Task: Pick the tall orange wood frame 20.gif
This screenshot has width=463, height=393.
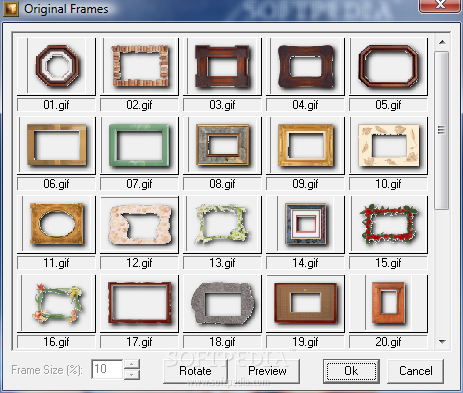Action: (388, 303)
